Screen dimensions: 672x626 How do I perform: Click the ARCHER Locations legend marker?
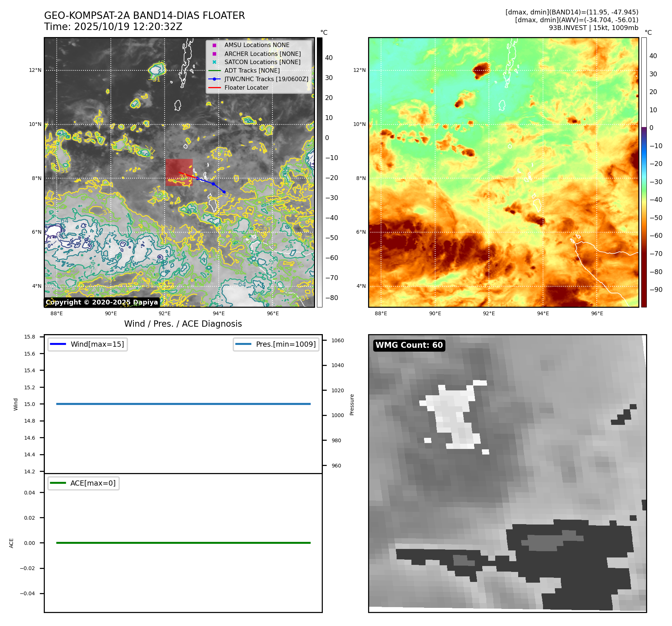pos(214,54)
